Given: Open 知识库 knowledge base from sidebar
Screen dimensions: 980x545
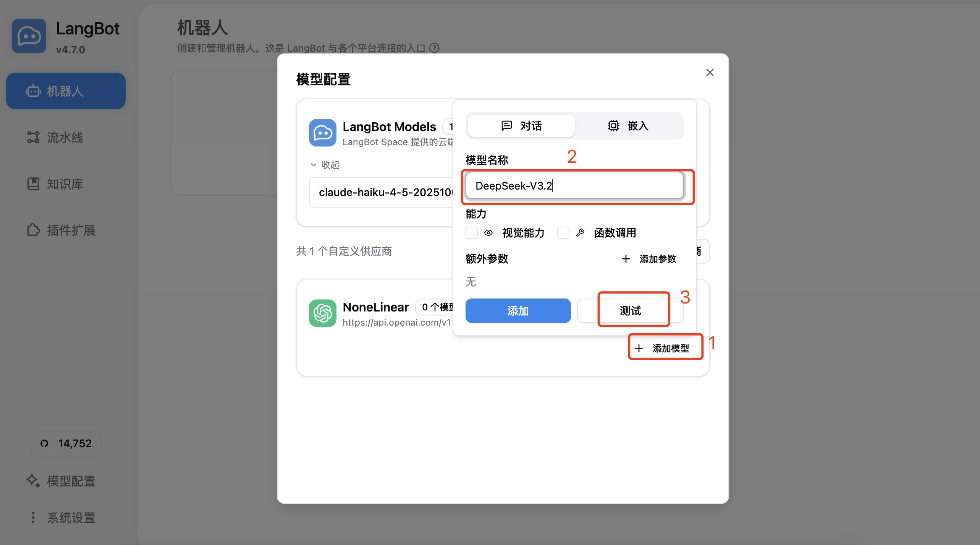Looking at the screenshot, I should pos(66,184).
